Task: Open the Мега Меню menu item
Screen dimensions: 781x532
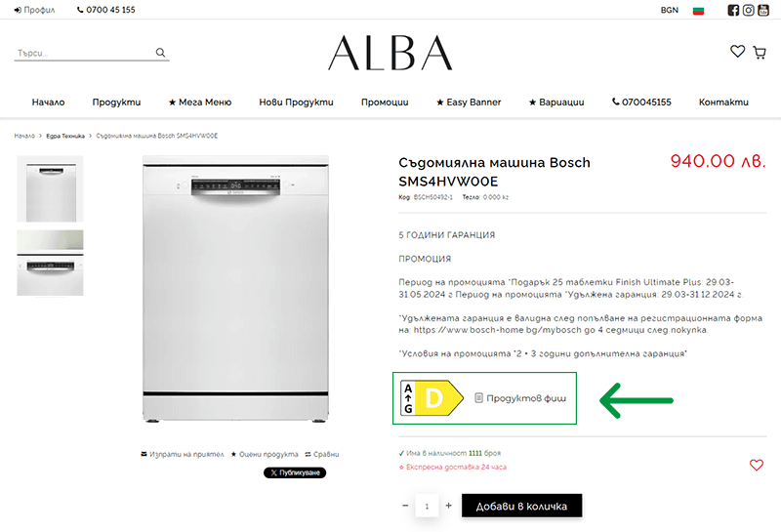Action: click(200, 102)
